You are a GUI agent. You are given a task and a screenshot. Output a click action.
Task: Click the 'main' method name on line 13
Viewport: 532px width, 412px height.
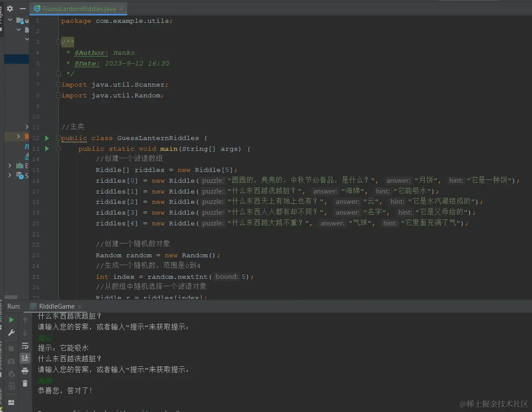169,149
